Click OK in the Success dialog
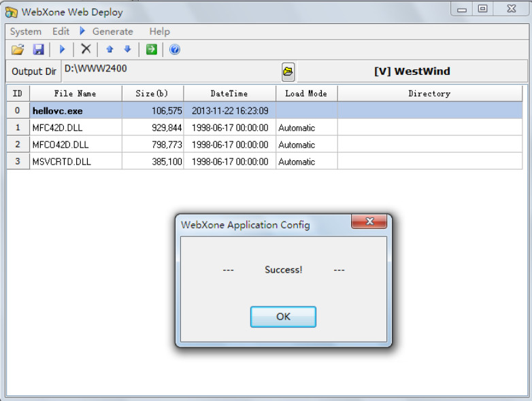This screenshot has height=401, width=532. [x=283, y=317]
